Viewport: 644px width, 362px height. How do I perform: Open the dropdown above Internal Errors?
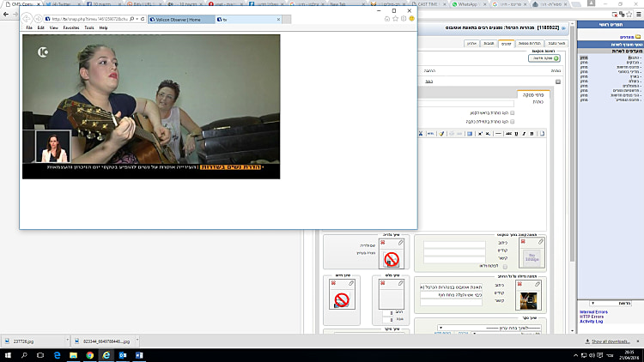(x=609, y=303)
